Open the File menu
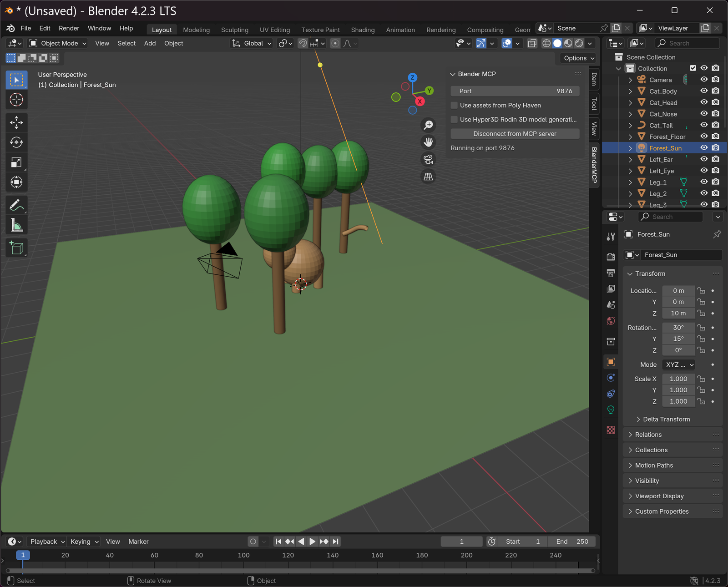Screen dimensions: 728x587 click(x=26, y=28)
